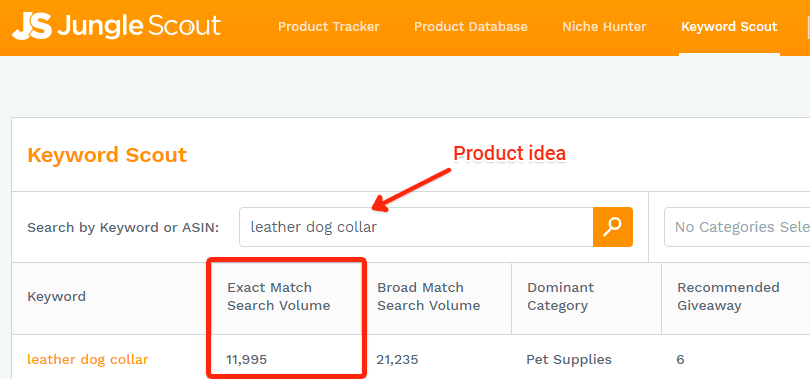Image resolution: width=810 pixels, height=379 pixels.
Task: Click the recommended giveaway value 6
Action: (680, 359)
